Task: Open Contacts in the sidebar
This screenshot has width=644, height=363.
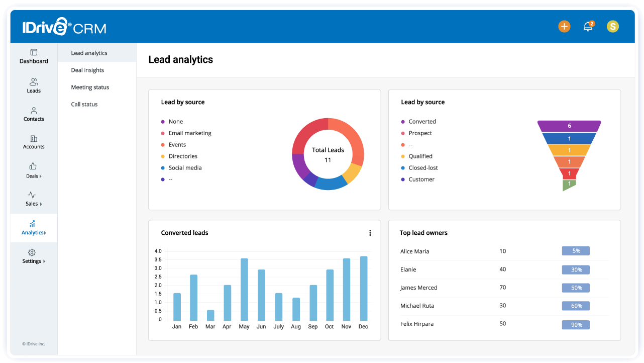Action: point(34,114)
